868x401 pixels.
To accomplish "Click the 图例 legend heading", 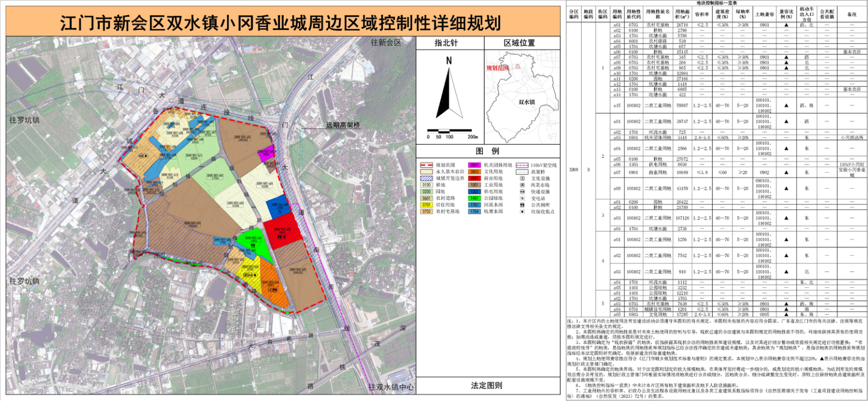I will pos(488,151).
